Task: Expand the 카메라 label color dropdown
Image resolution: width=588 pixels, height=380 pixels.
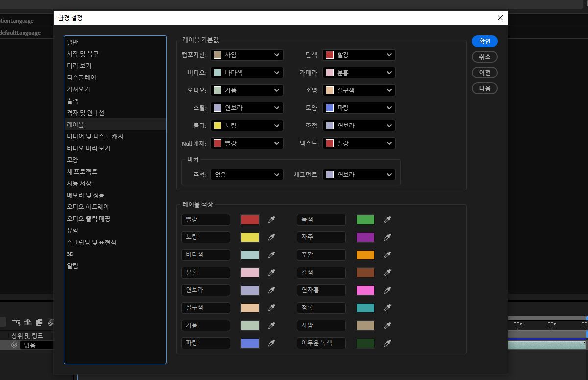Action: (359, 73)
